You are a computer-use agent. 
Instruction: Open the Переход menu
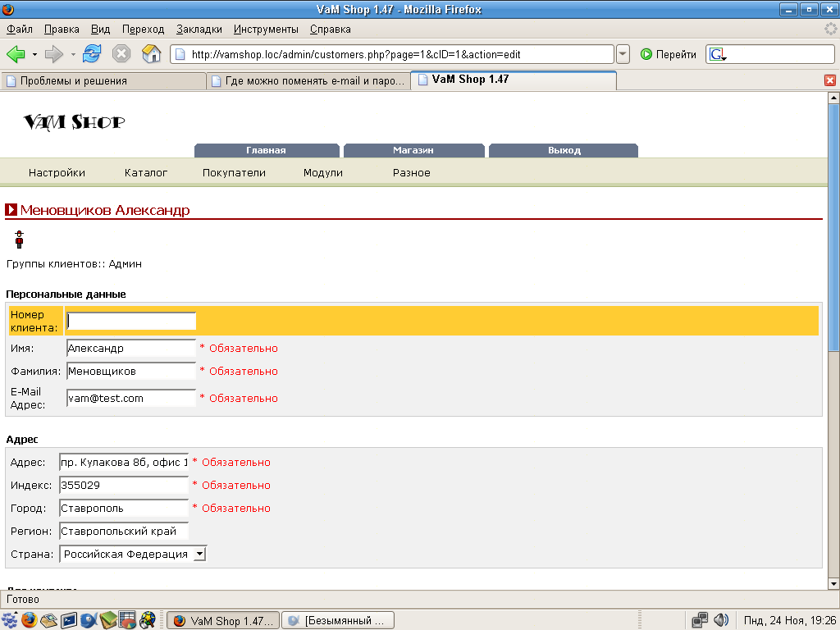[x=143, y=29]
